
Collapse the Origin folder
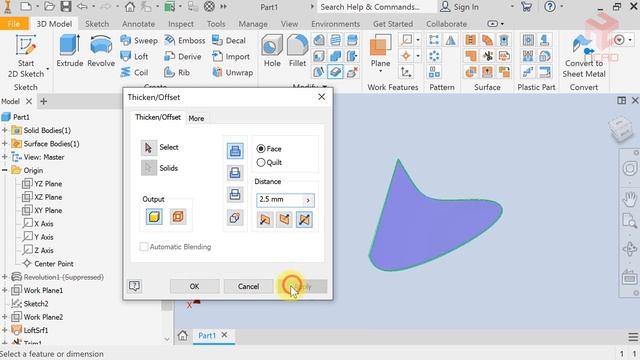[4, 170]
